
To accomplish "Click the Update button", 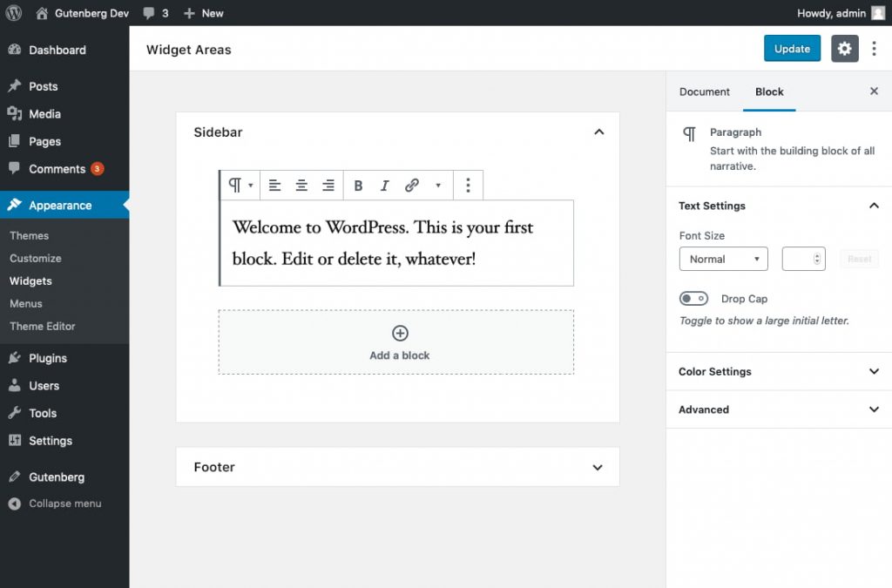I will pos(792,49).
